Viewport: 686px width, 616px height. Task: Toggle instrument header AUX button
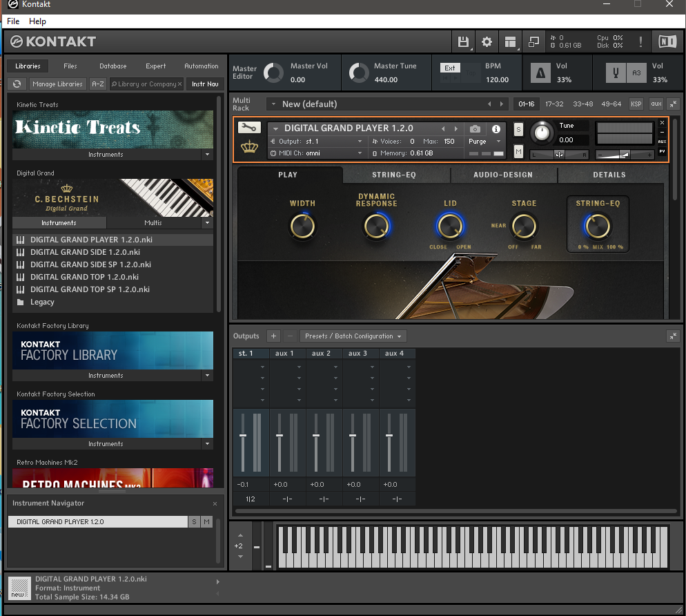pos(662,142)
